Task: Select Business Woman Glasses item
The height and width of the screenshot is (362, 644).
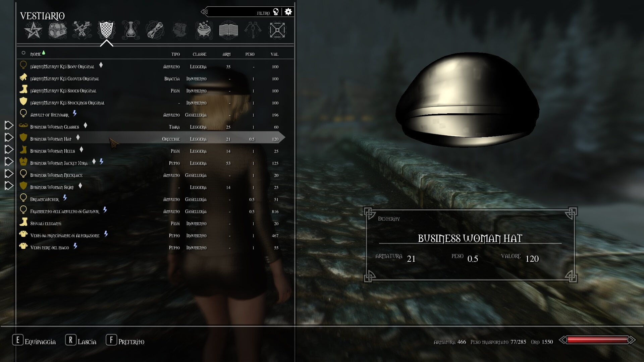Action: 151,127
